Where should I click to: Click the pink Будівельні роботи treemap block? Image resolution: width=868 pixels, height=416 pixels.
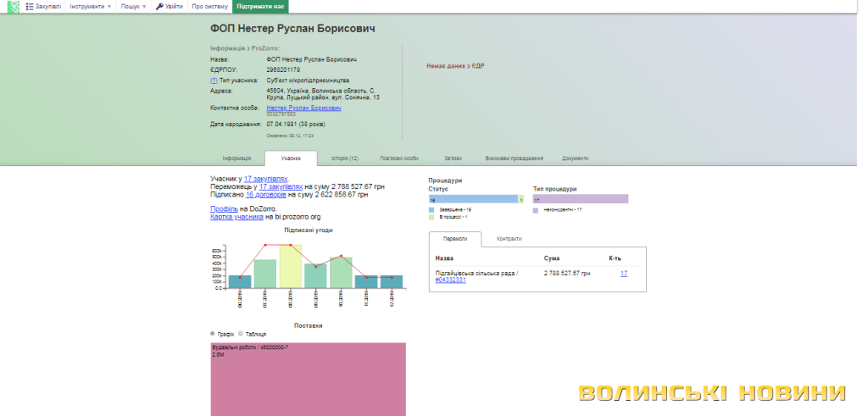tap(308, 379)
